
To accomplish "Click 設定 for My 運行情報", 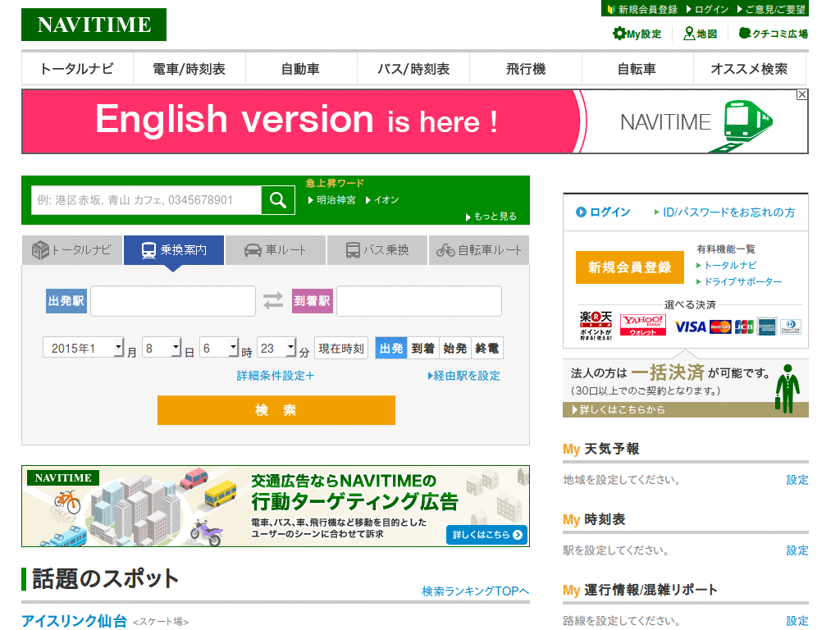I will 797,621.
